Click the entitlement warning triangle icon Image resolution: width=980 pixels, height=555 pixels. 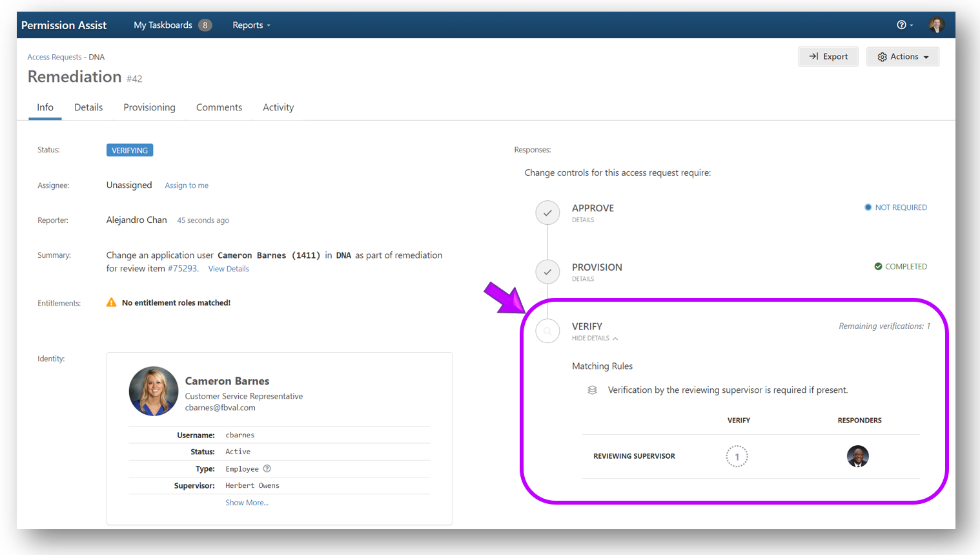[x=112, y=302]
